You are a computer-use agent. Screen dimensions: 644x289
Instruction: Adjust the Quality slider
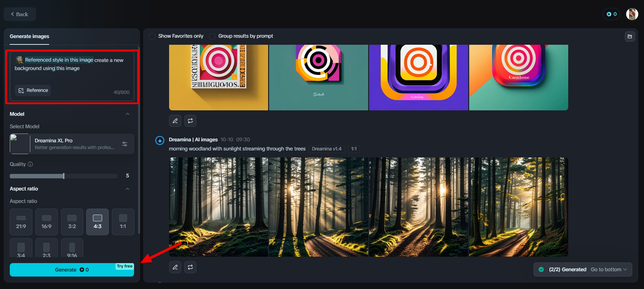click(x=63, y=176)
